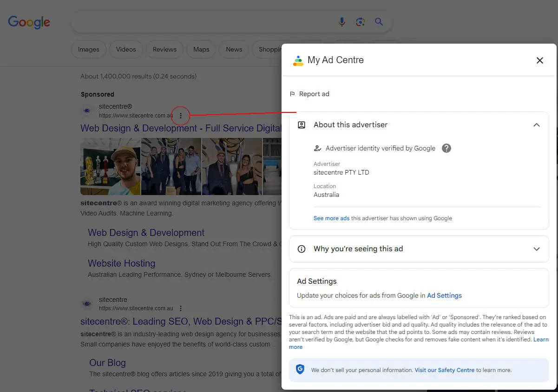Image resolution: width=558 pixels, height=392 pixels.
Task: Click ad photo of man in yellow cap
Action: (x=111, y=166)
